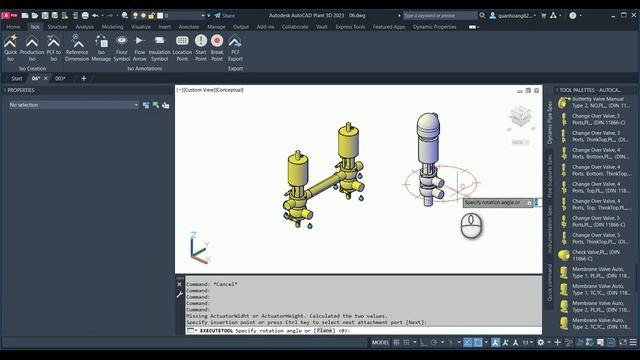Toggle snap mode in status bar

pyautogui.click(x=406, y=342)
